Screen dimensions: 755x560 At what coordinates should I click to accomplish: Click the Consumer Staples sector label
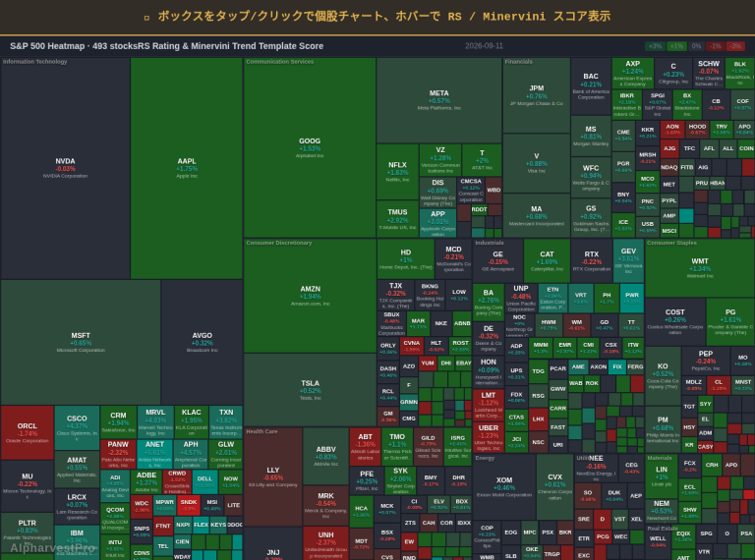point(671,243)
